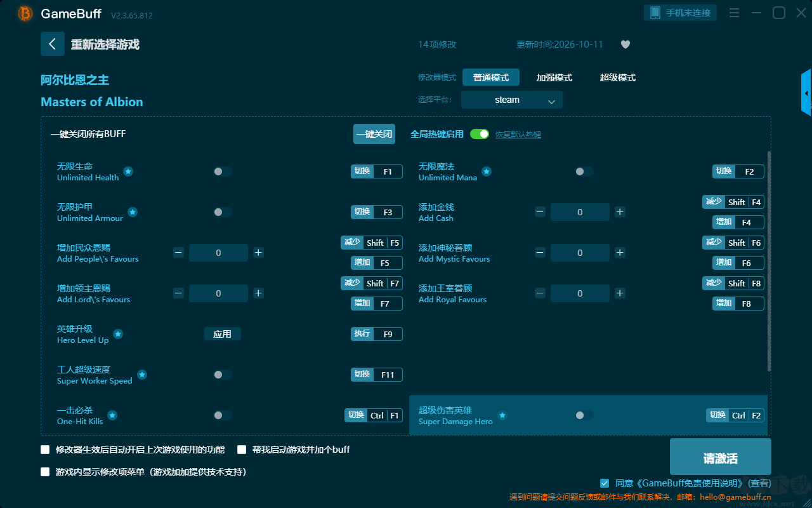The width and height of the screenshot is (812, 508).
Task: Click the GameBuff logo icon
Action: coord(25,13)
